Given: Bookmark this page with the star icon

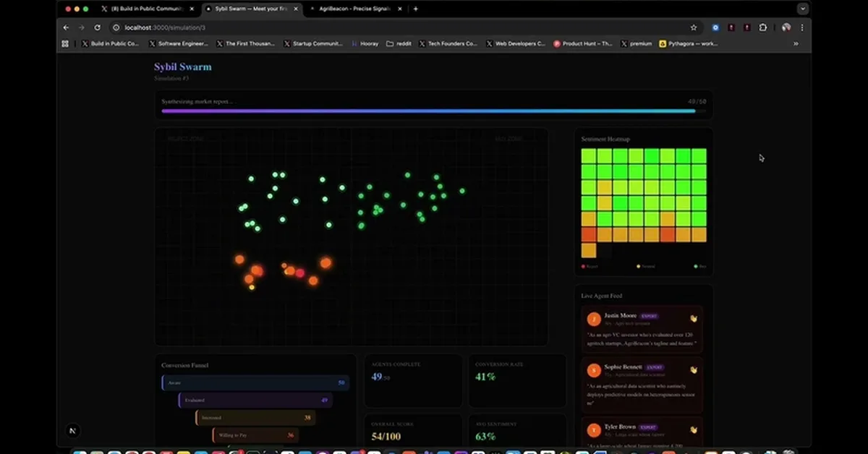Looking at the screenshot, I should (694, 27).
